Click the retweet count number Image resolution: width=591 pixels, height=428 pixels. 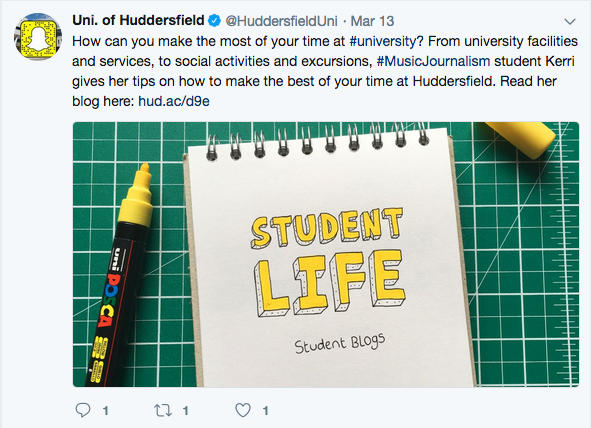(186, 411)
